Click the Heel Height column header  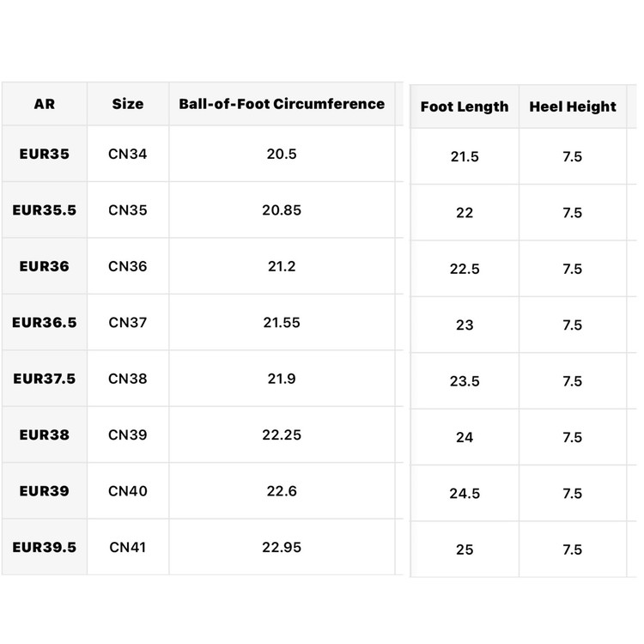coord(573,106)
